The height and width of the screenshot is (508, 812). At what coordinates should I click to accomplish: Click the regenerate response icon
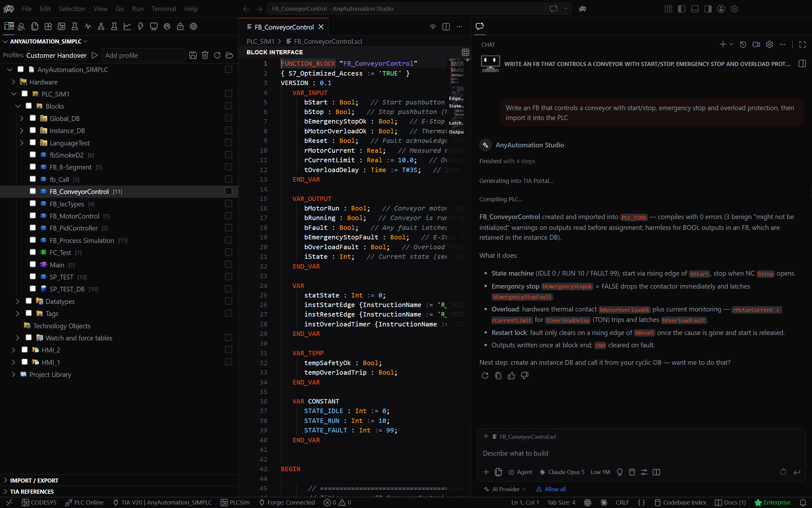485,376
